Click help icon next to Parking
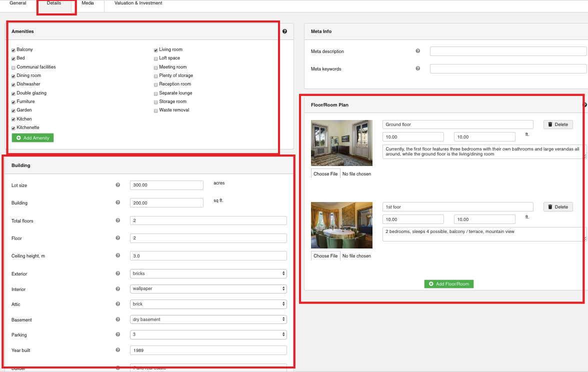The width and height of the screenshot is (588, 372). 118,334
